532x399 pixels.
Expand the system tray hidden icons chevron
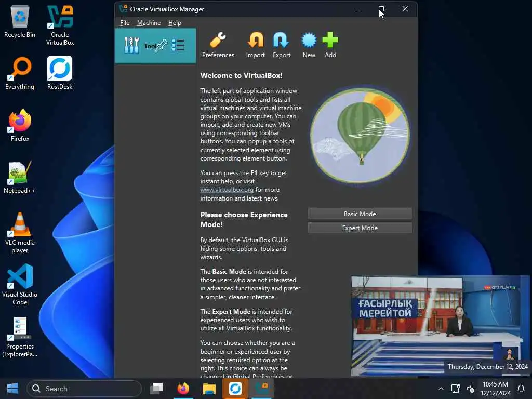click(x=441, y=389)
